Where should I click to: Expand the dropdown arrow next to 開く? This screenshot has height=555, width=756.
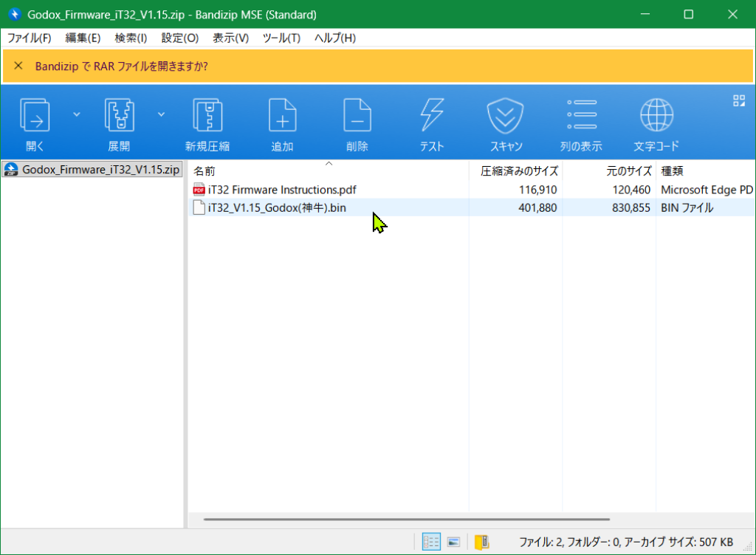(77, 114)
